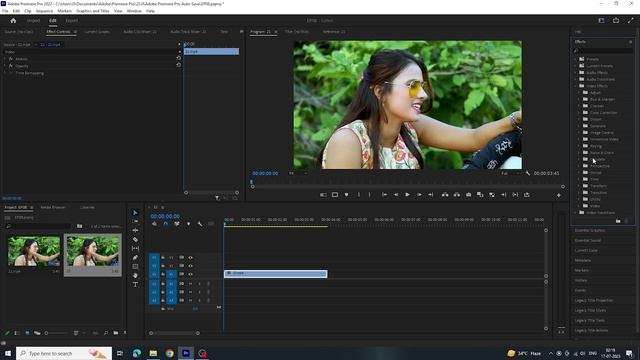Expand the Blur & Sharpen folder
Image resolution: width=640 pixels, height=360 pixels.
[x=579, y=99]
